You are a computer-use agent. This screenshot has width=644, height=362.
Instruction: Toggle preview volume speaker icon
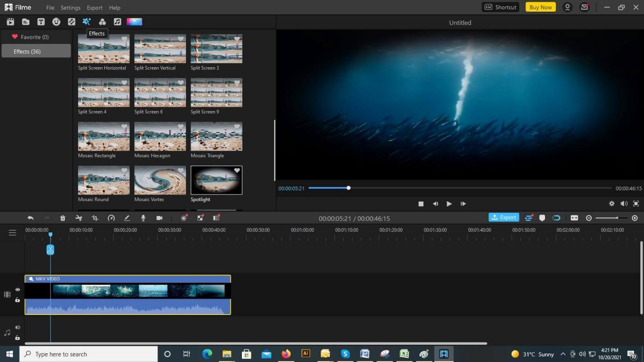pos(624,204)
